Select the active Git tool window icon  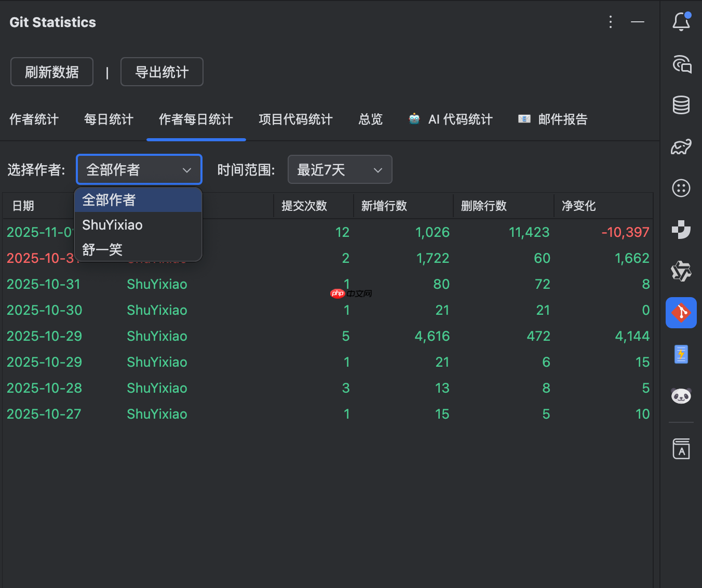[681, 312]
